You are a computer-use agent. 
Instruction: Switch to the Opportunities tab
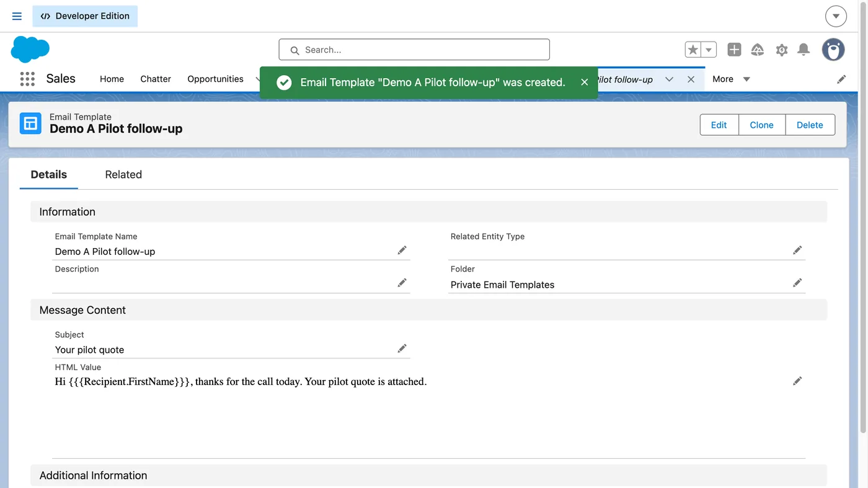pyautogui.click(x=215, y=79)
